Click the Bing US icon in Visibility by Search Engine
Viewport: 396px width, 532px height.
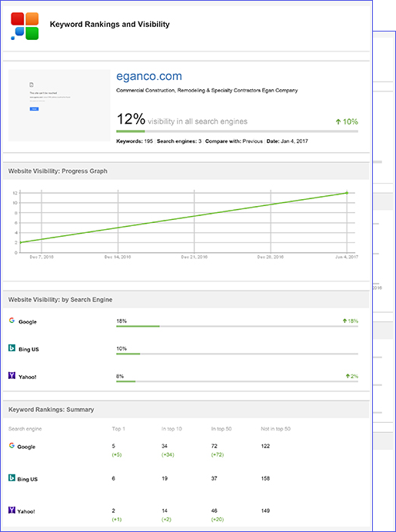coord(12,348)
